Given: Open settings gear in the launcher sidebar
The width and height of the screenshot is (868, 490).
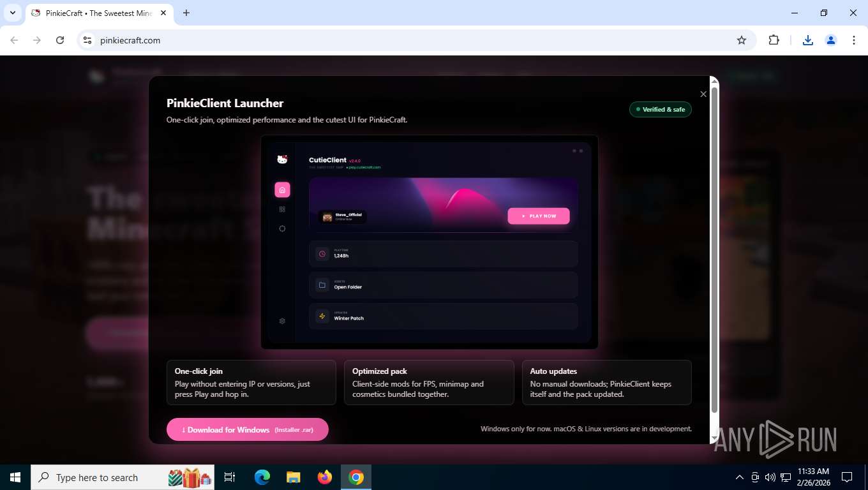Looking at the screenshot, I should [282, 321].
